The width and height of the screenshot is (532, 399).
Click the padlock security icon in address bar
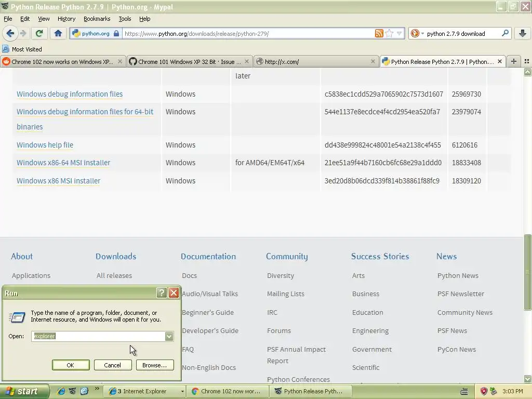(116, 33)
